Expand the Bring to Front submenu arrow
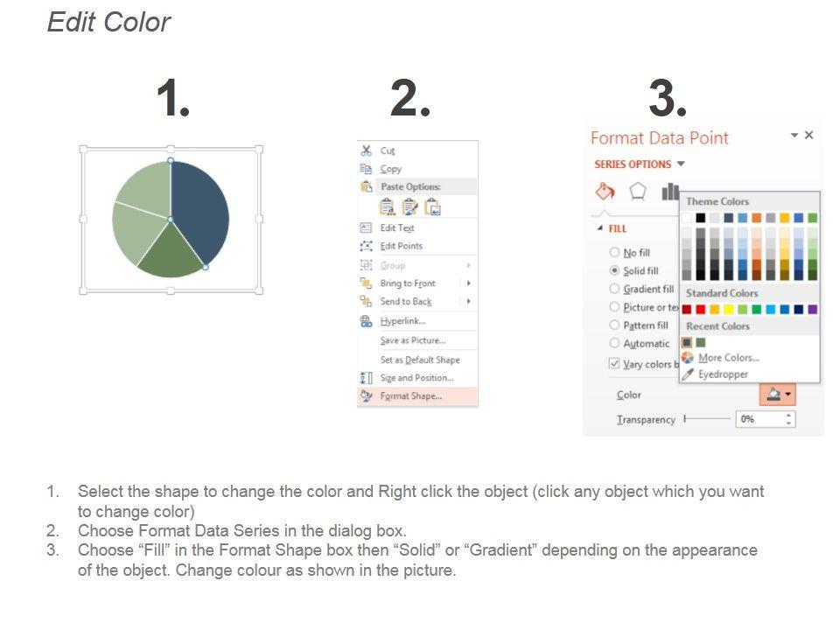Screen dimensions: 840x630 click(x=469, y=283)
